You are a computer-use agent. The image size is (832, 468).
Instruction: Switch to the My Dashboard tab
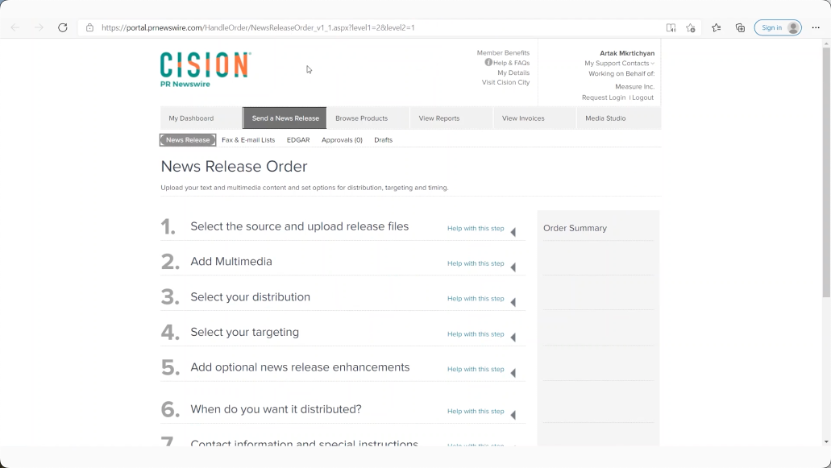tap(191, 118)
